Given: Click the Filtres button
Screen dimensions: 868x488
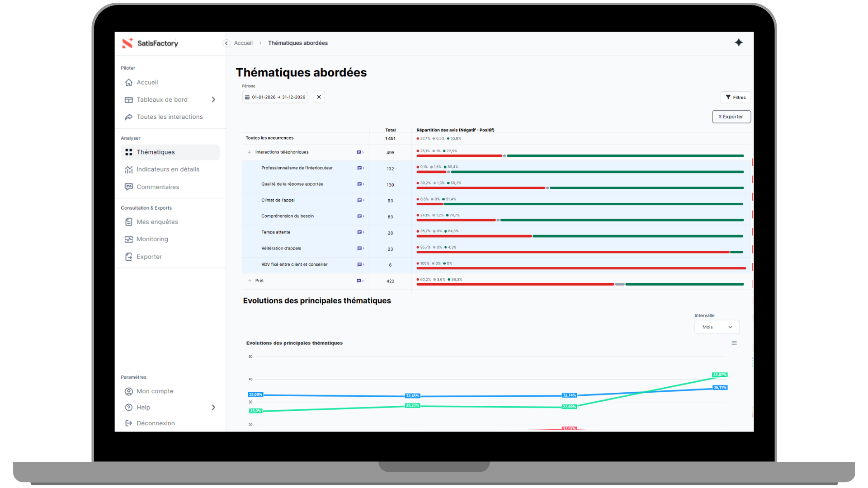Looking at the screenshot, I should tap(735, 98).
